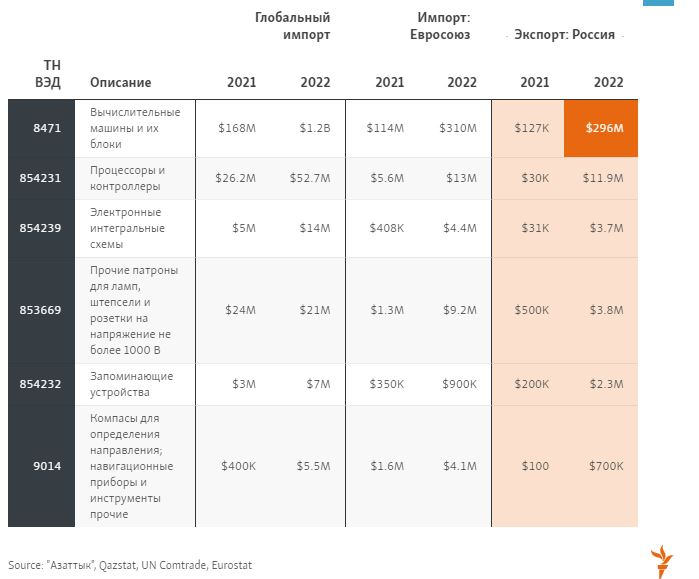Screen dimensions: 699x579
Task: Click the teal square in top corner
Action: click(685, 6)
